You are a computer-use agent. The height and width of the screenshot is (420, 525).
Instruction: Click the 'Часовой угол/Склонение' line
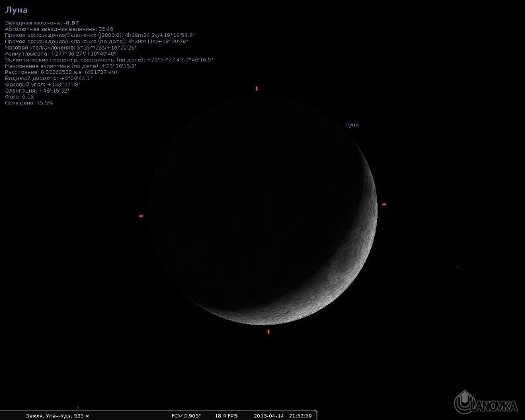click(x=71, y=48)
